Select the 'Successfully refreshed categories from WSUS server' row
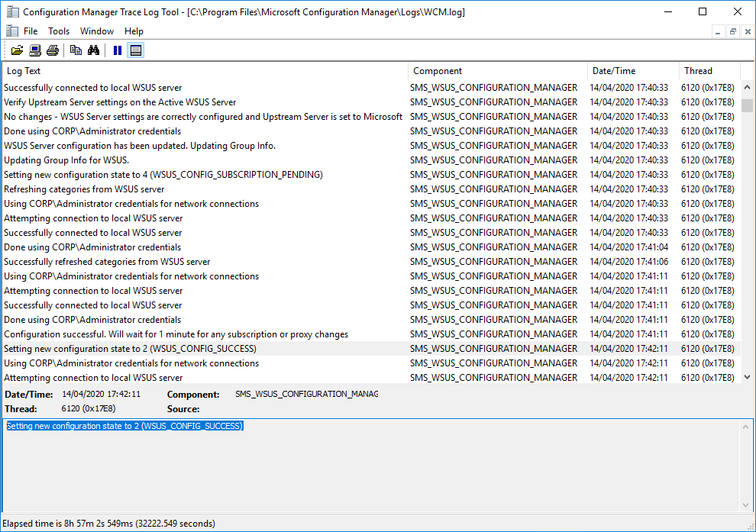This screenshot has height=532, width=756. pyautogui.click(x=107, y=262)
